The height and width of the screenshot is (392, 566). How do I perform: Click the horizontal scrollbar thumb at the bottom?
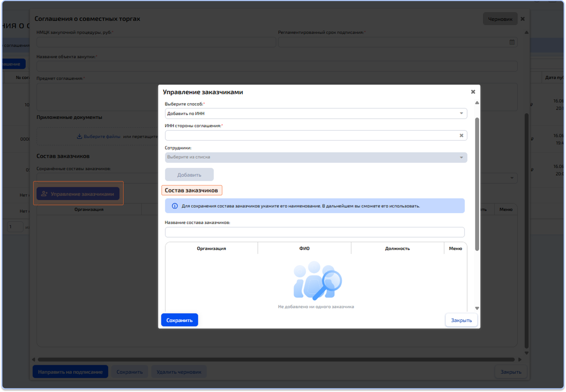click(x=276, y=359)
